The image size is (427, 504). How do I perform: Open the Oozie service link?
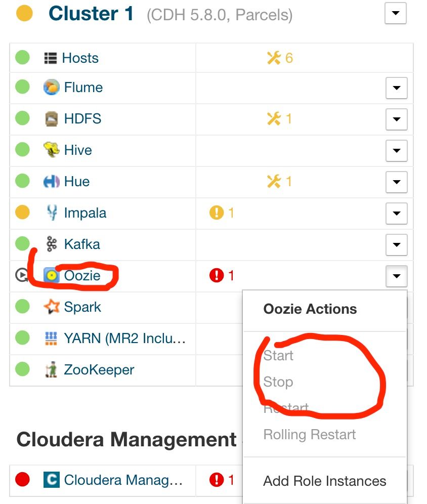(82, 276)
